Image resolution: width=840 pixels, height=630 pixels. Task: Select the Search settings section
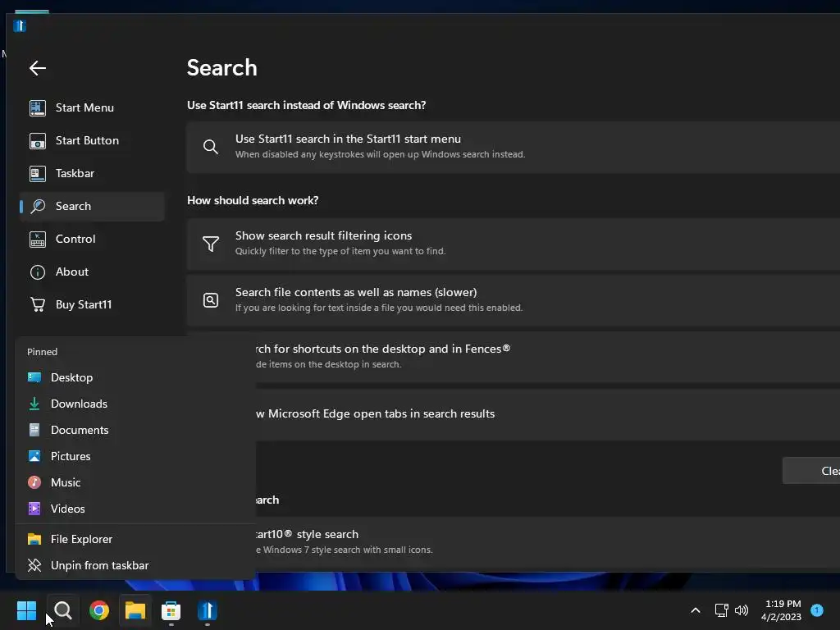tap(92, 206)
